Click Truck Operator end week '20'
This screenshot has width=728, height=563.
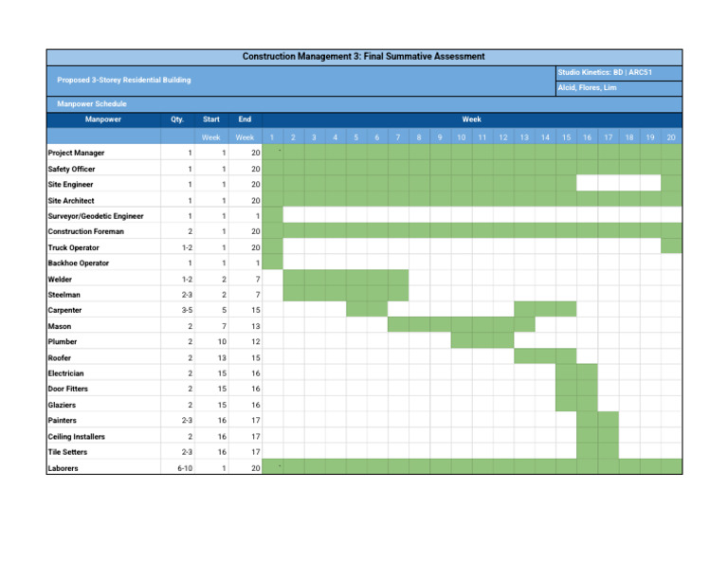pos(256,247)
